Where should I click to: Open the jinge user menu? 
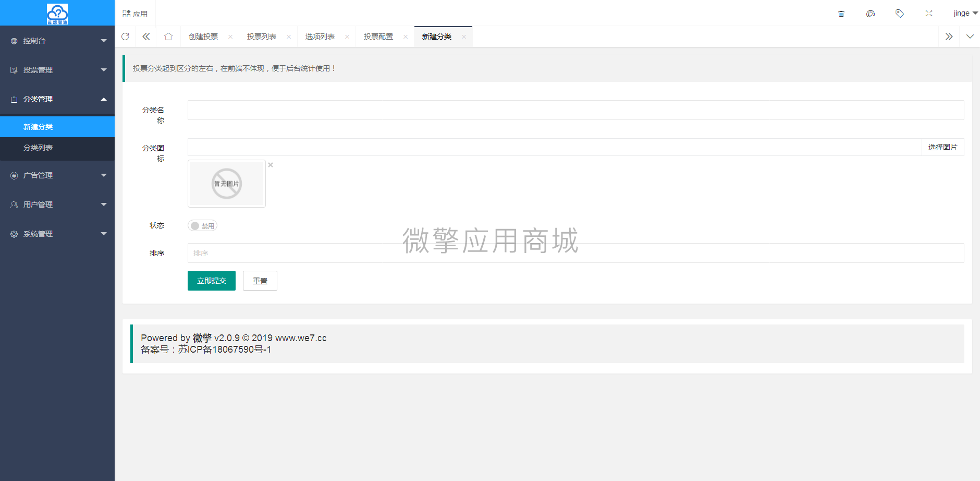pyautogui.click(x=965, y=13)
